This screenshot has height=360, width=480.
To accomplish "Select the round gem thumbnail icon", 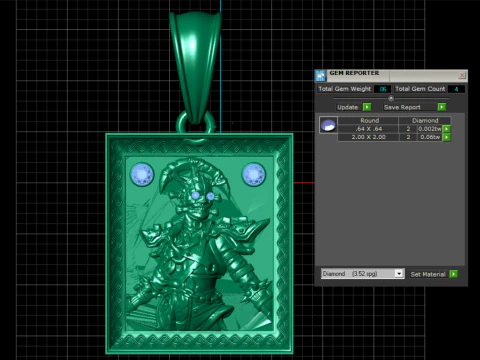I will click(328, 125).
